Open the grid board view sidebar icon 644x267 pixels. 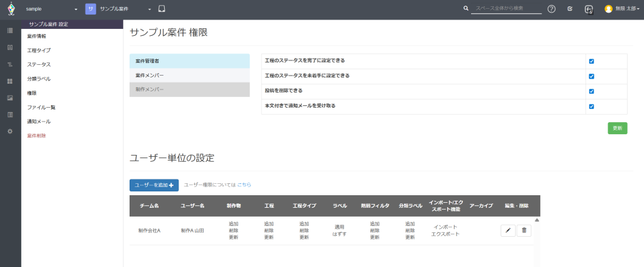[10, 81]
